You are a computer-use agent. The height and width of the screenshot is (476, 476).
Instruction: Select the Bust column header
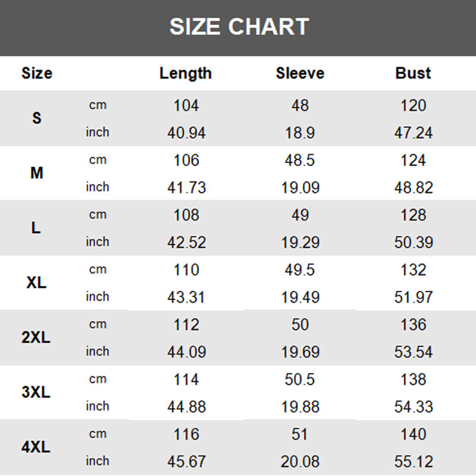413,73
